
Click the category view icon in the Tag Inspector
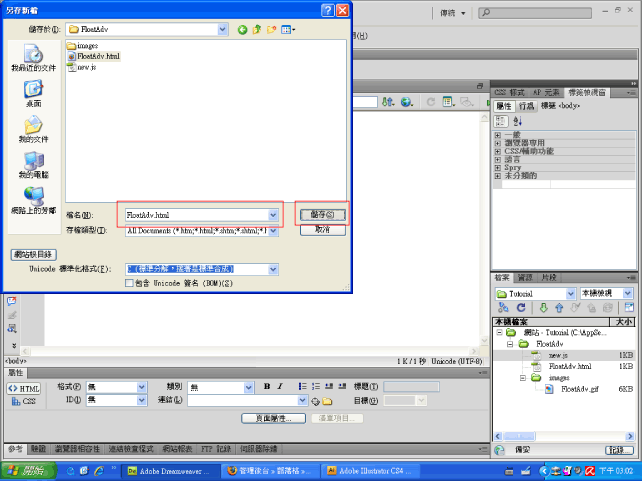[x=501, y=121]
